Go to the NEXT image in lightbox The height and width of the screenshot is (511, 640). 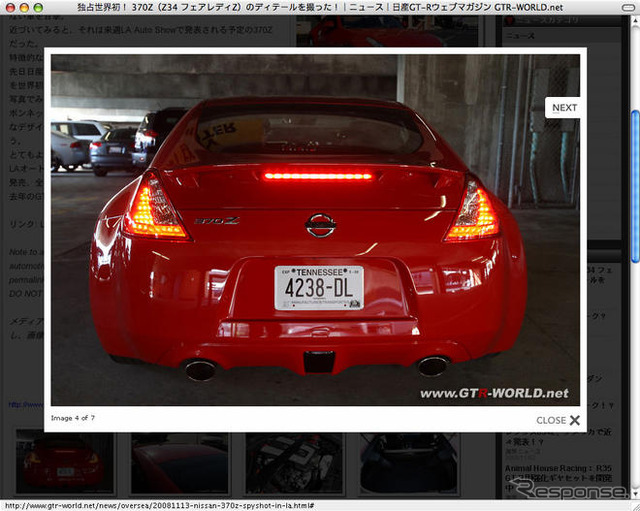tap(564, 108)
